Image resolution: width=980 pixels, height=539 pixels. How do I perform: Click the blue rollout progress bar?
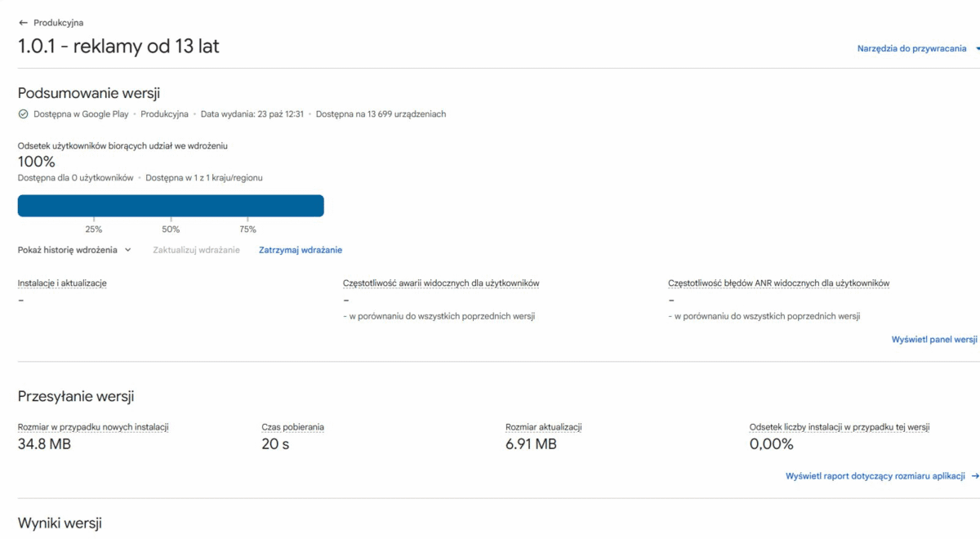(171, 206)
